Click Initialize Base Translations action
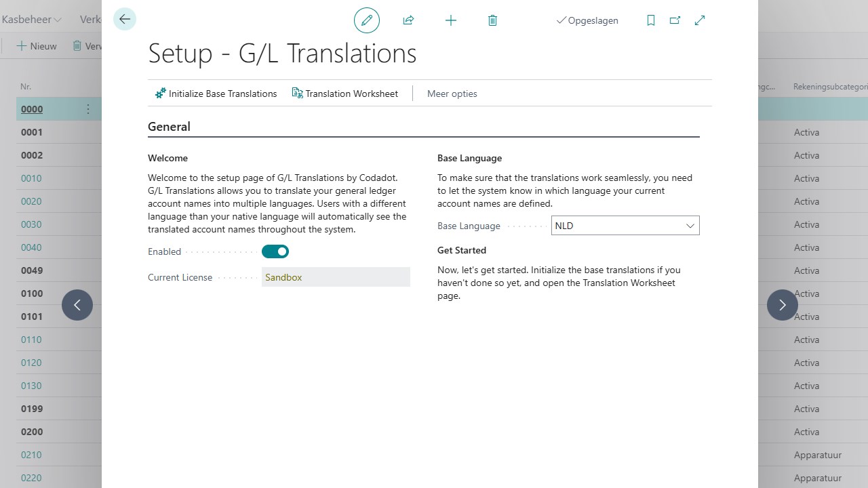 (216, 94)
